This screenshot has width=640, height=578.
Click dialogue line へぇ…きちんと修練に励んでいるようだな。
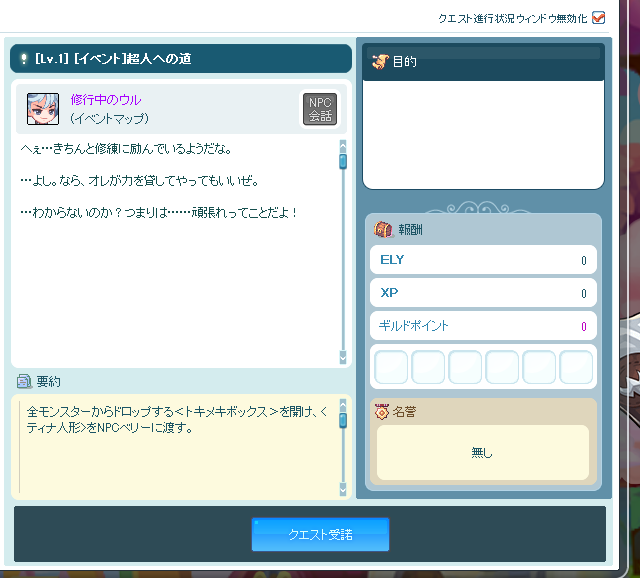coord(126,149)
